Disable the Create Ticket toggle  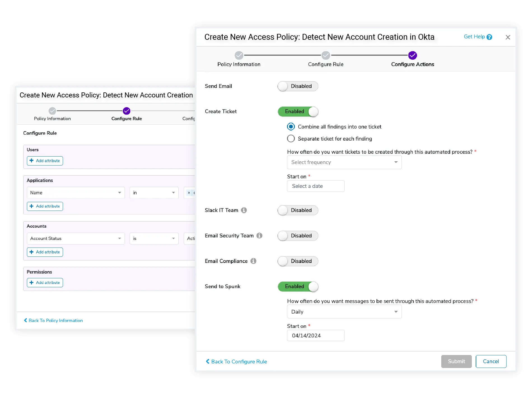point(298,111)
